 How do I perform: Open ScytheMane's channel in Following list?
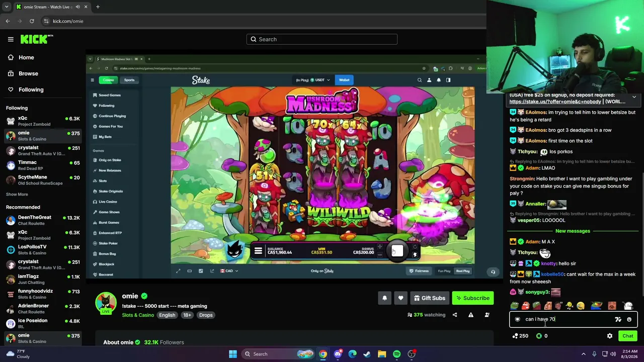[x=43, y=180]
